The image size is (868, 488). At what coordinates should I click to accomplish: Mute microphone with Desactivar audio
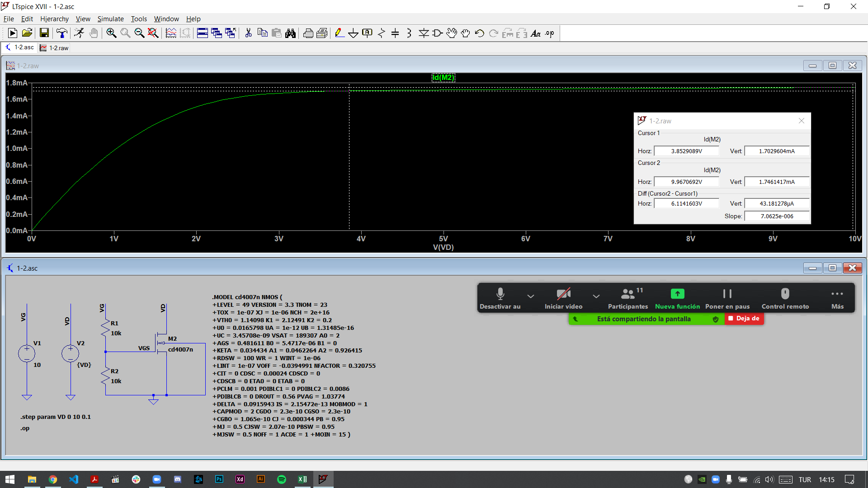tap(500, 298)
